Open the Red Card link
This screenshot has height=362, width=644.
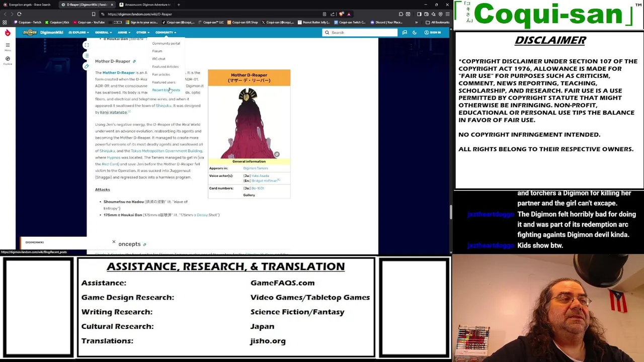coord(110,164)
